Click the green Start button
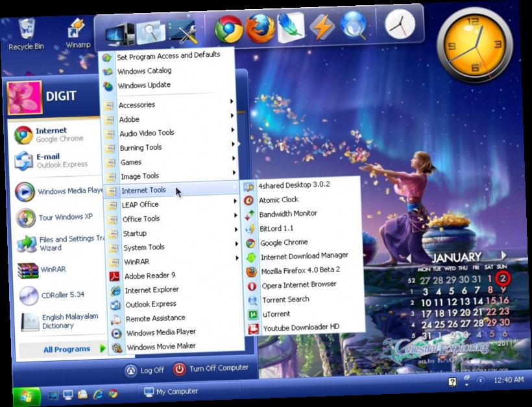The image size is (532, 407). pos(27,395)
